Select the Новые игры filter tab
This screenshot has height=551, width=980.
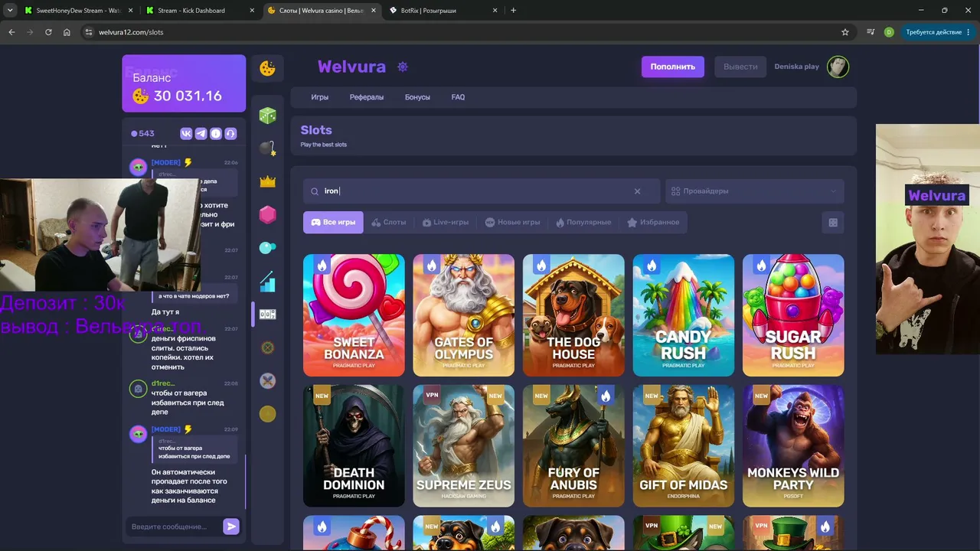point(512,223)
